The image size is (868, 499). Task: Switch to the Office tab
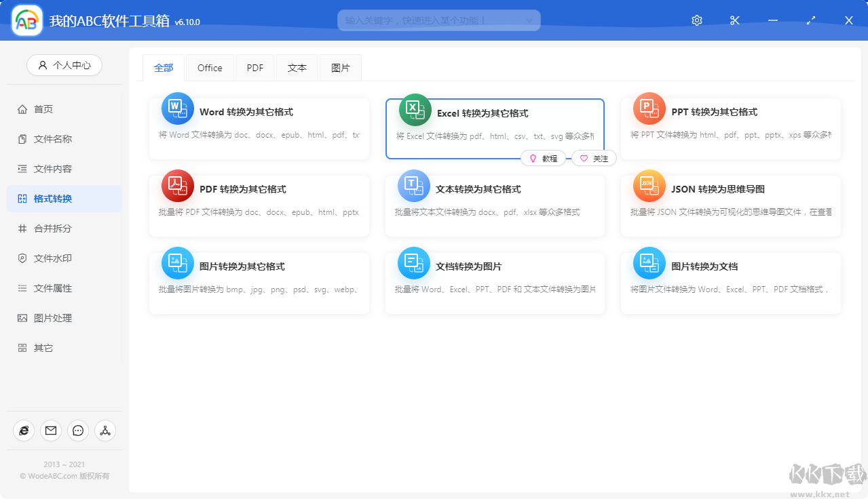209,68
